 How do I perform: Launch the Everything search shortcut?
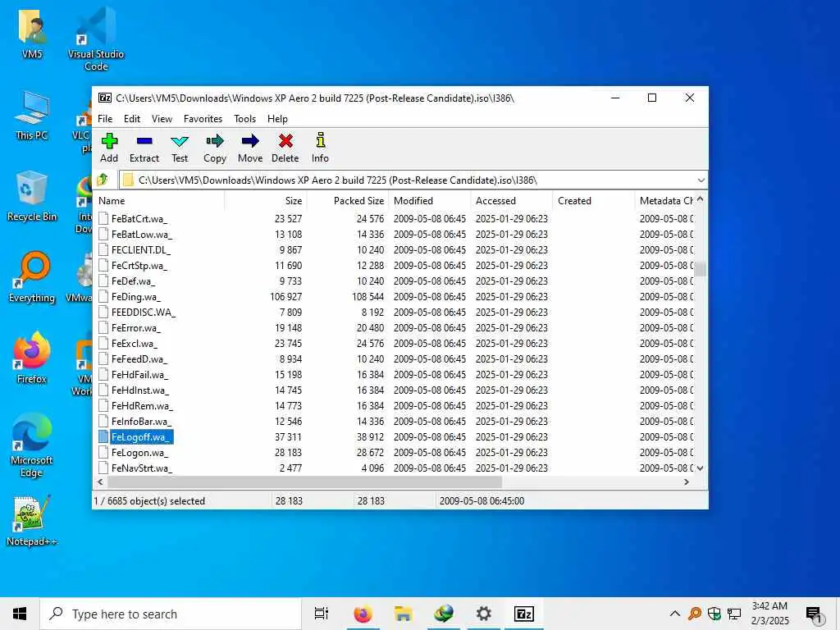click(x=32, y=277)
